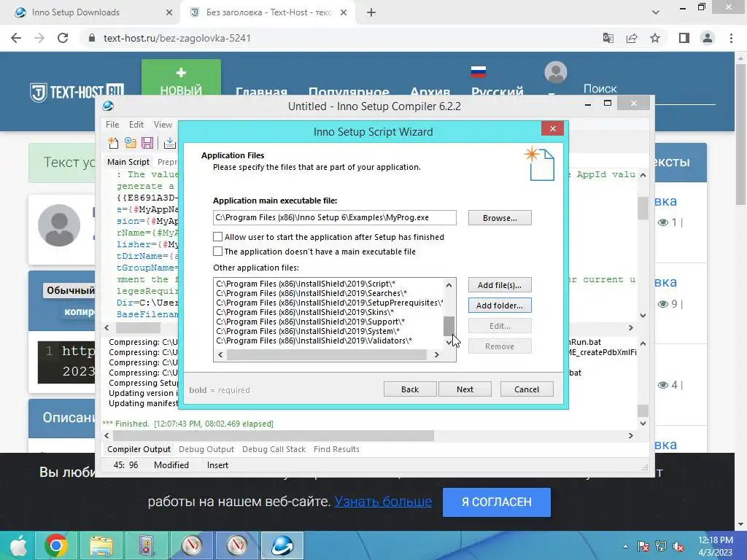747x560 pixels.
Task: Switch to the Find Results tab
Action: pos(336,449)
